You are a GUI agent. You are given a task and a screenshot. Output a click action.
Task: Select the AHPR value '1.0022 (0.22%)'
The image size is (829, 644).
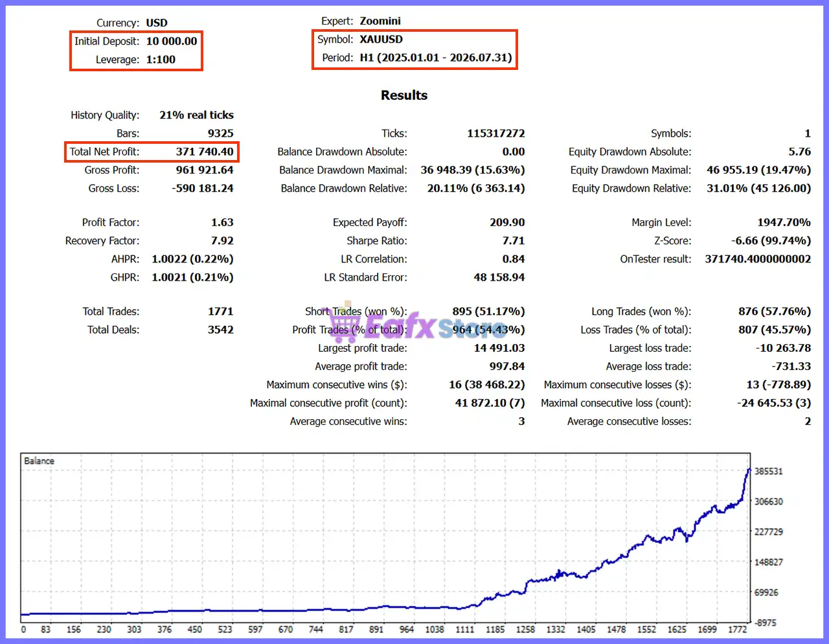click(193, 259)
